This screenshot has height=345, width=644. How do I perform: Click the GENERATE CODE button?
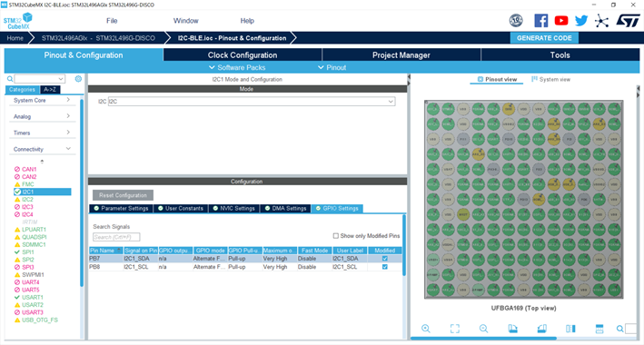(x=544, y=38)
